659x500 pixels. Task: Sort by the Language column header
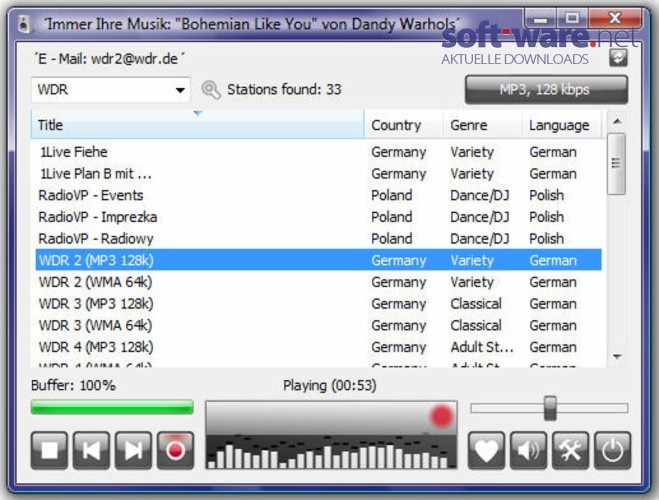point(562,125)
